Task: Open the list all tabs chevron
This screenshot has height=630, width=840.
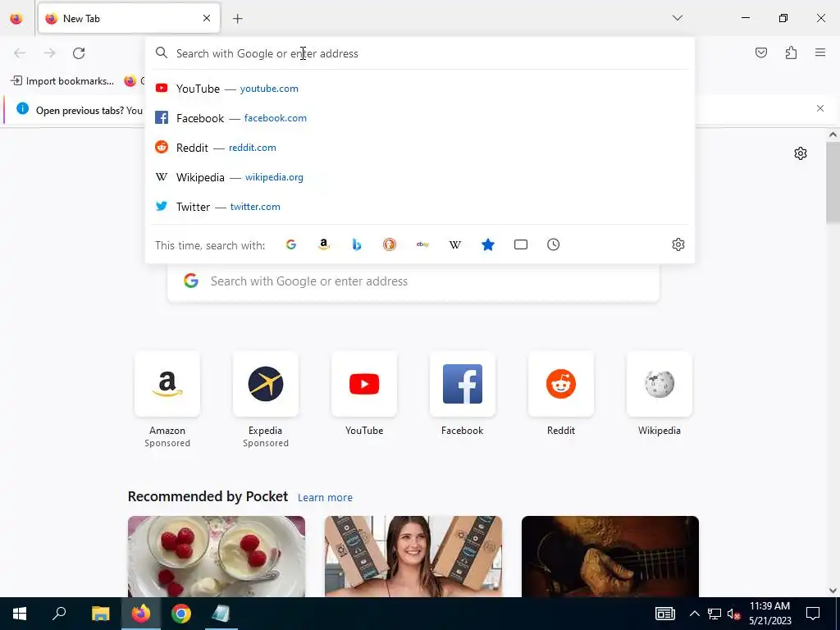Action: [677, 18]
